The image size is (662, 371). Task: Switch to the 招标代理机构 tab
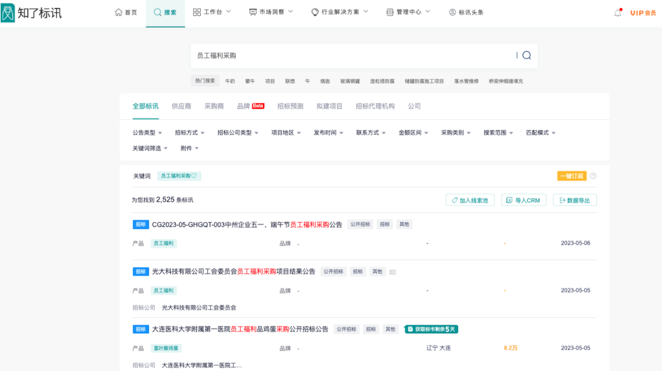(375, 106)
